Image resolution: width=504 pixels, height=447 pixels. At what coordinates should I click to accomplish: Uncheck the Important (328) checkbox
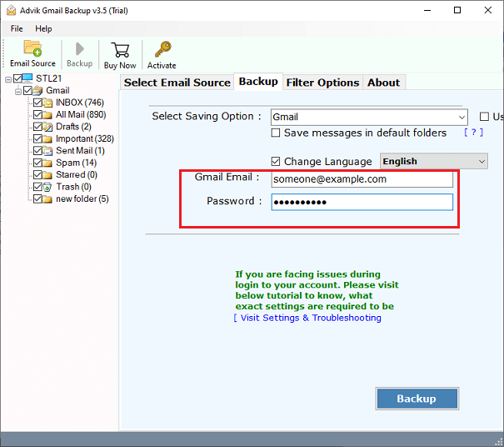click(37, 138)
